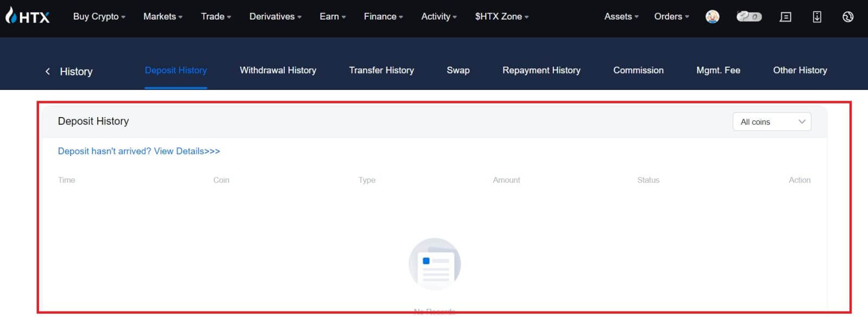Open the Repayment History tab
868x317 pixels.
pyautogui.click(x=541, y=70)
